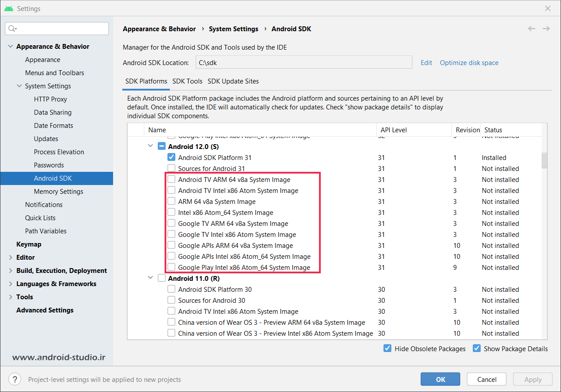The image size is (561, 392).
Task: Check Google Play Intel x86 Atom_64 API 31
Action: [171, 267]
